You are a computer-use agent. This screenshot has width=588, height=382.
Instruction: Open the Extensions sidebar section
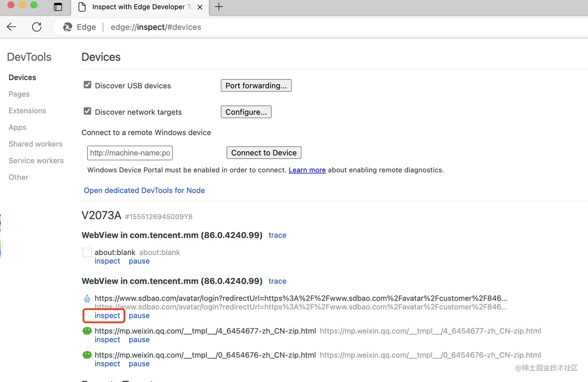click(x=27, y=111)
